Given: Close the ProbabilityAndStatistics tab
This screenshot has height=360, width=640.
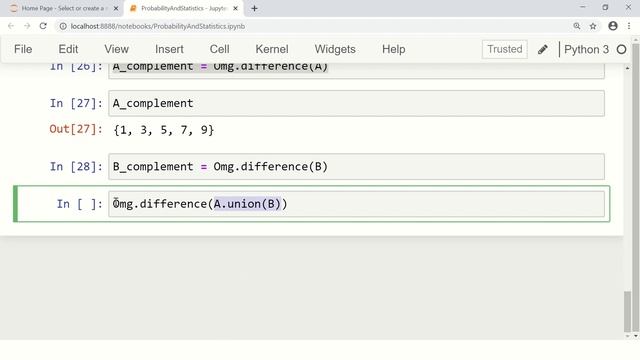Looking at the screenshot, I should (236, 8).
